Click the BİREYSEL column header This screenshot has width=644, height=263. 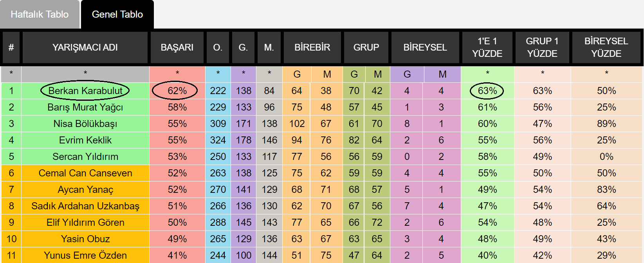(425, 47)
